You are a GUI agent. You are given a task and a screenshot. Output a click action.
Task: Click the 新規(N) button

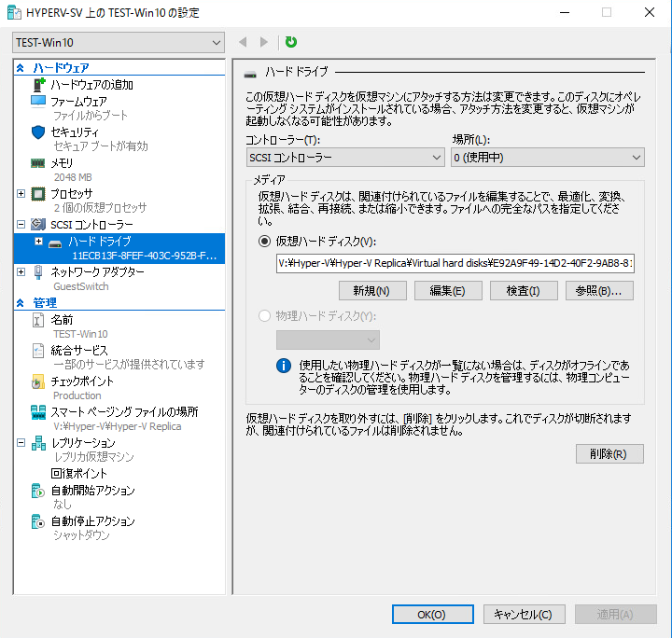(x=372, y=291)
